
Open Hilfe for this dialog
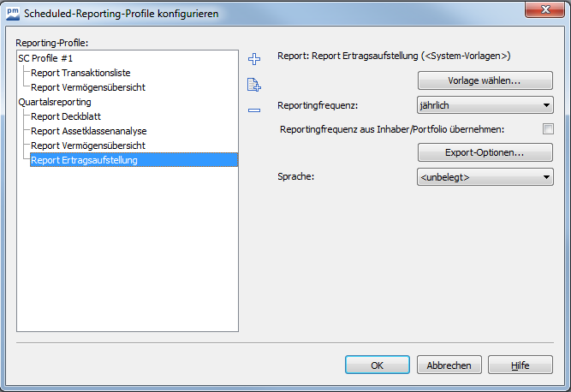point(520,365)
